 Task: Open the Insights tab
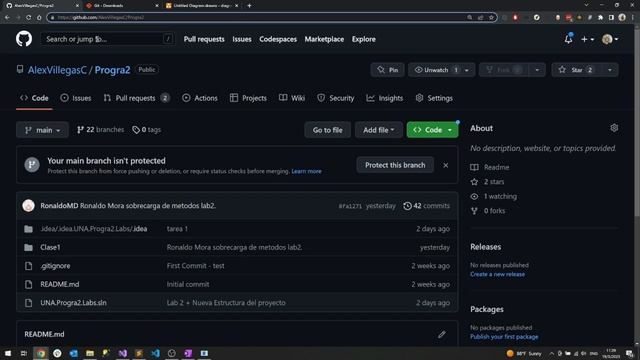pyautogui.click(x=384, y=98)
